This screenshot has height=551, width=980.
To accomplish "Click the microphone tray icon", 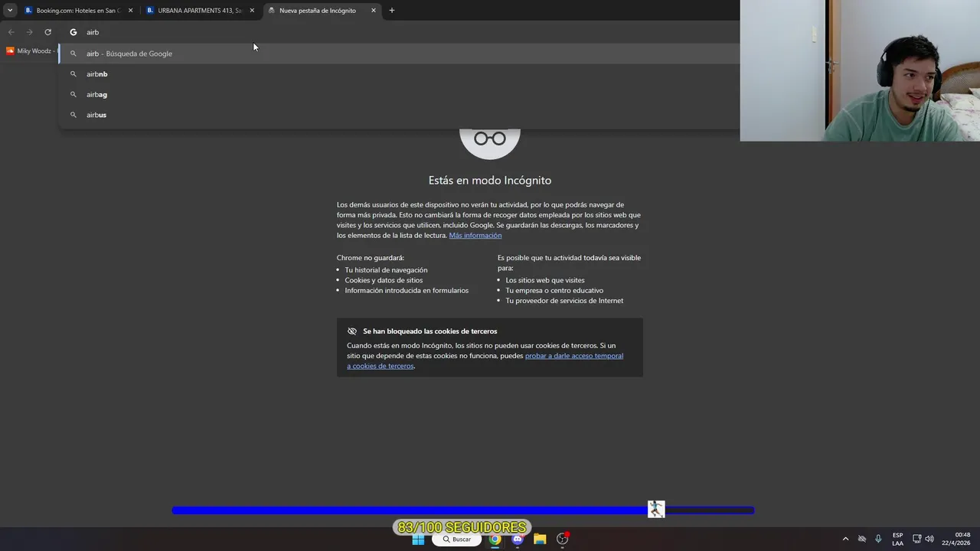I will pos(878,540).
